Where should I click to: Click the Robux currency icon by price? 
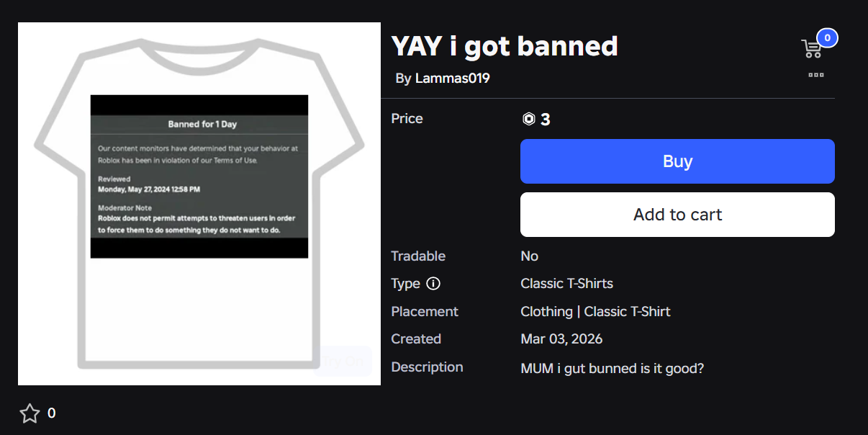click(529, 120)
